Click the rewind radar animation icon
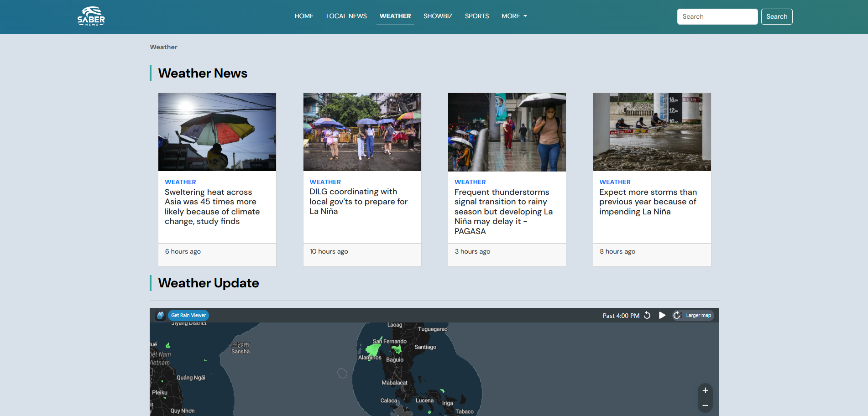This screenshot has width=868, height=416. pyautogui.click(x=647, y=315)
